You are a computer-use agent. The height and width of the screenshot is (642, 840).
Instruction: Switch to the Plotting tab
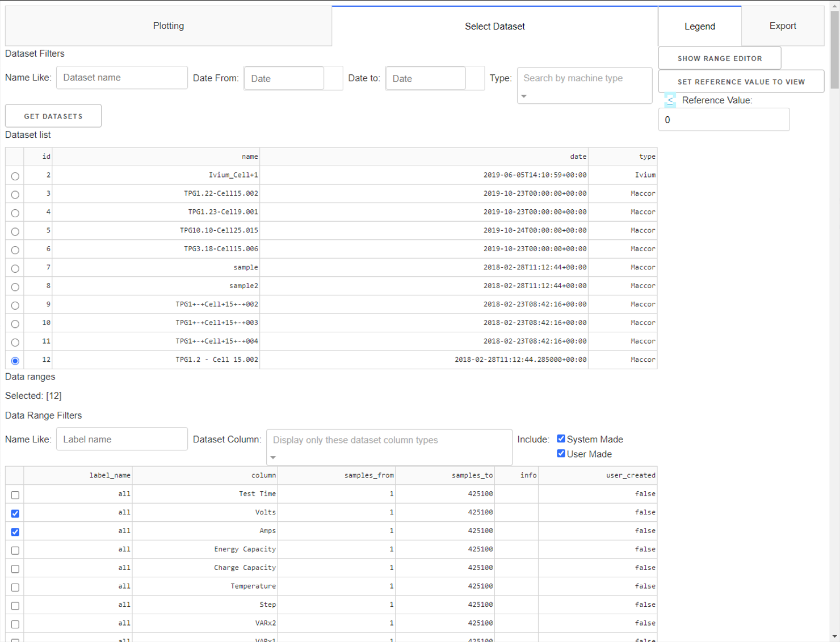169,26
